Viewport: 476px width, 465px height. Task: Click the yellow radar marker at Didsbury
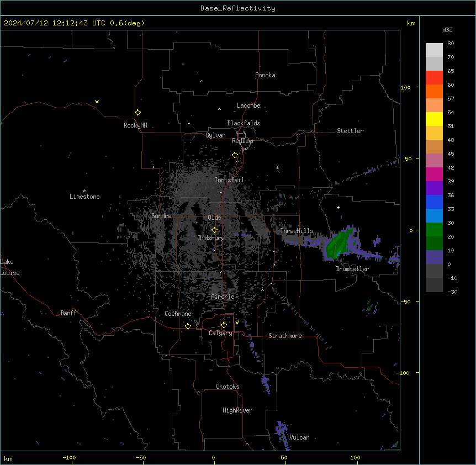coord(214,230)
